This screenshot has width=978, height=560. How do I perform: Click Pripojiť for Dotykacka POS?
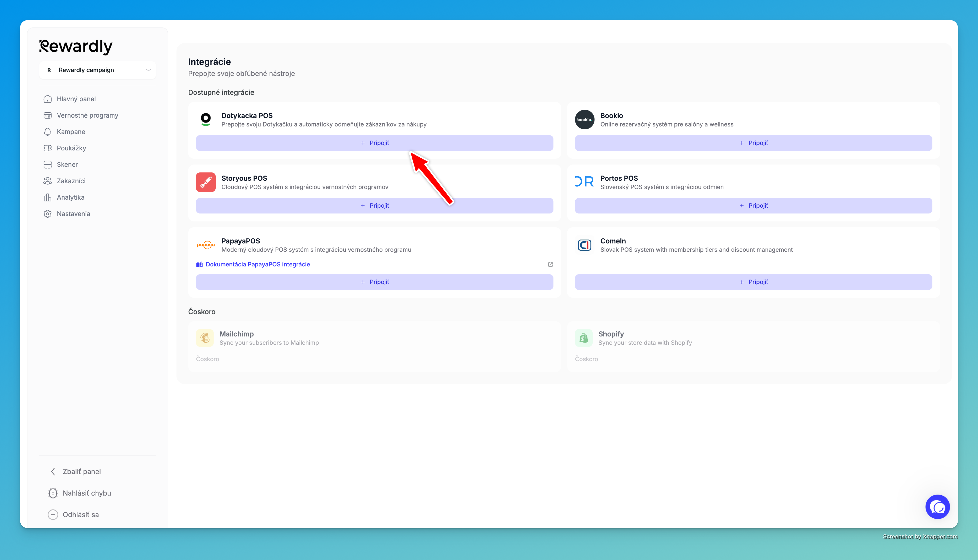[374, 143]
